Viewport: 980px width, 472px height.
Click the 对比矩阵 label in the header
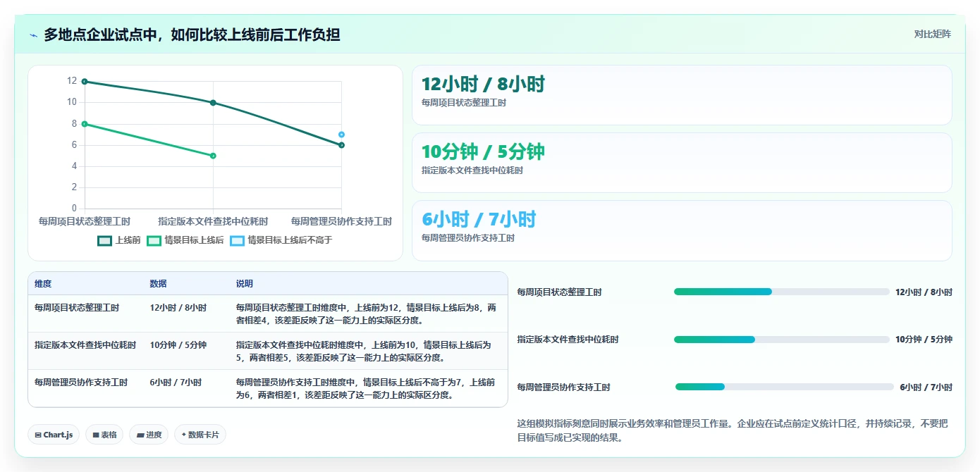click(x=932, y=35)
